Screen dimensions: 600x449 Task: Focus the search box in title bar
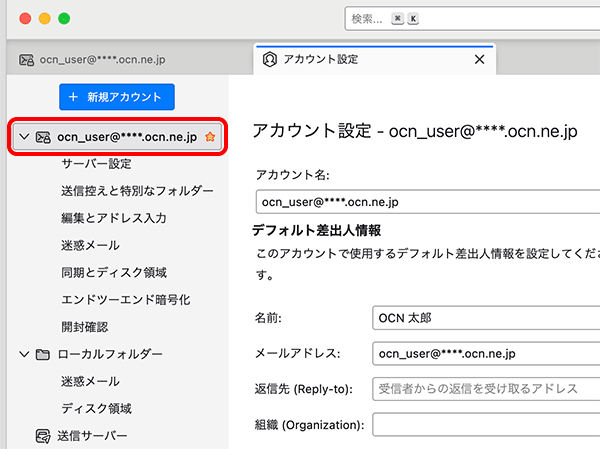point(470,19)
